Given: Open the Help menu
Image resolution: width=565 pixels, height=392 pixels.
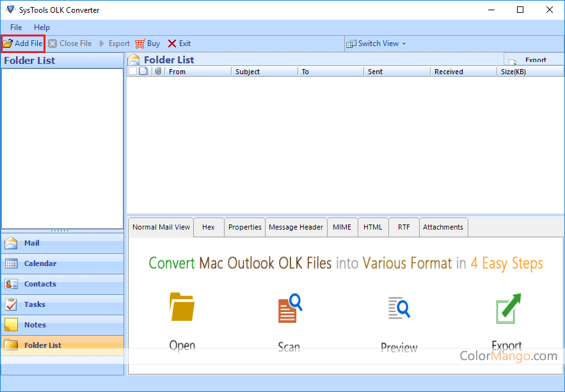Looking at the screenshot, I should point(42,27).
